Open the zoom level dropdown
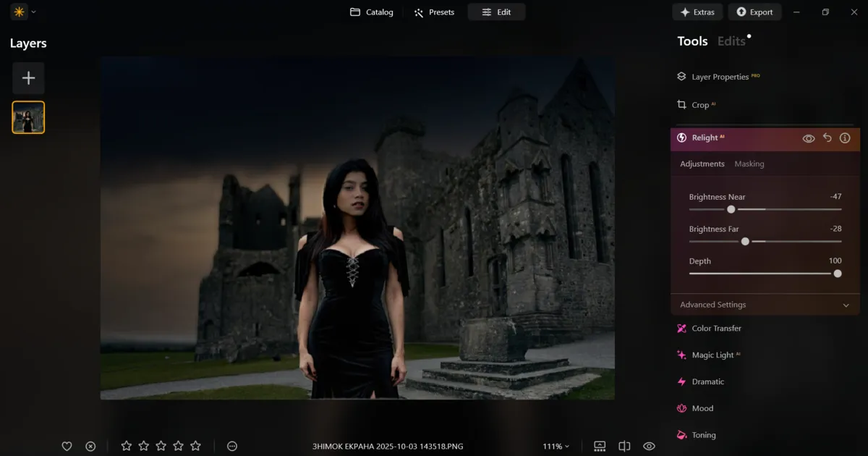 556,446
